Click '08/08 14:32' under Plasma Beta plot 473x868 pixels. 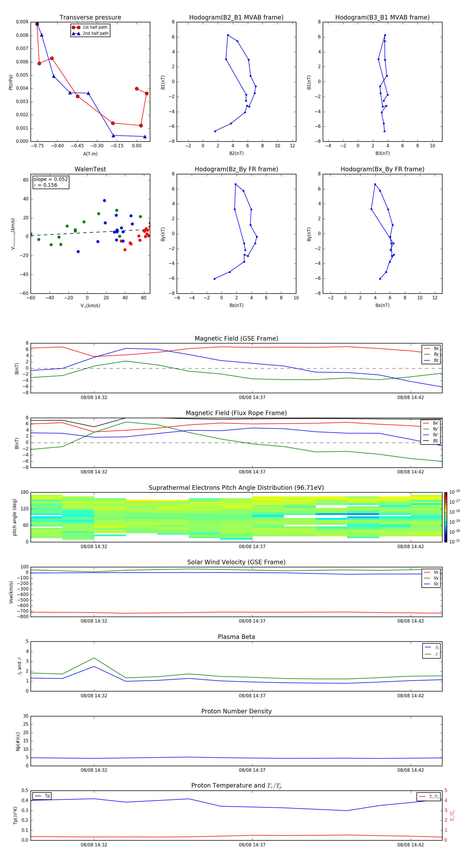pos(94,696)
